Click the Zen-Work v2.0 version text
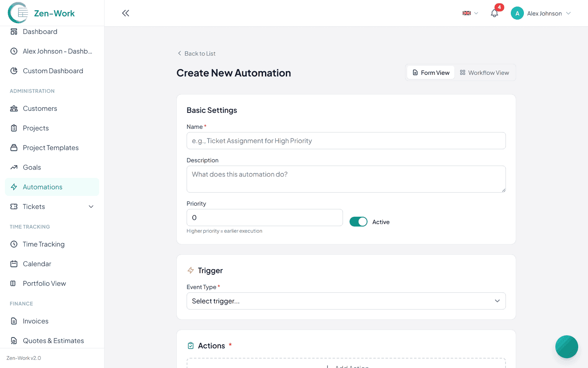 point(24,358)
